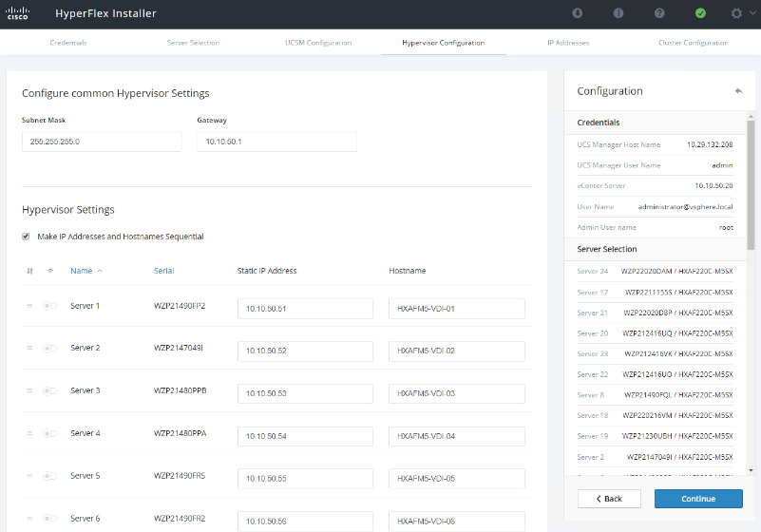Click the Subnet Mask input field
The width and height of the screenshot is (761, 532).
(102, 142)
